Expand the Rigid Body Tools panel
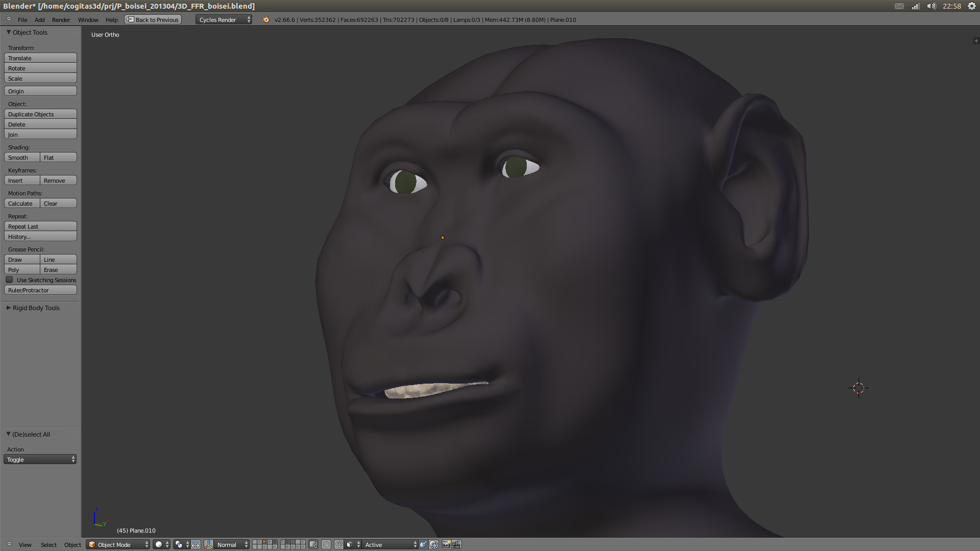This screenshot has height=551, width=980. [36, 308]
